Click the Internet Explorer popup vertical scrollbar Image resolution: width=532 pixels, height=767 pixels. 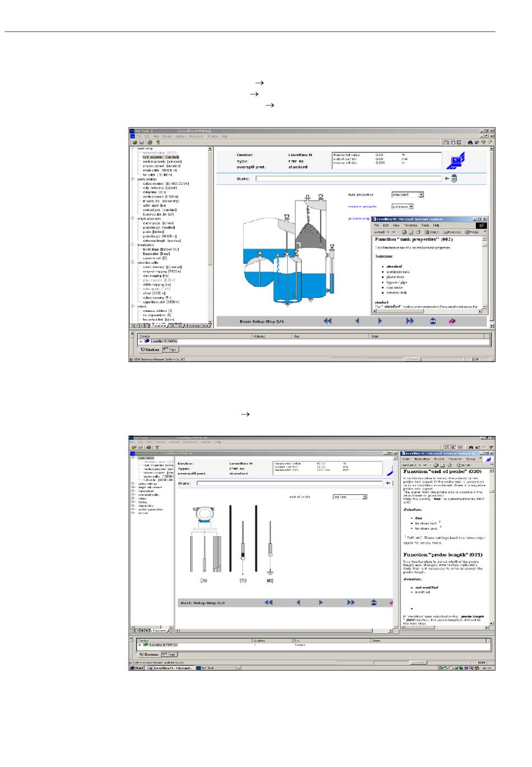(x=484, y=273)
